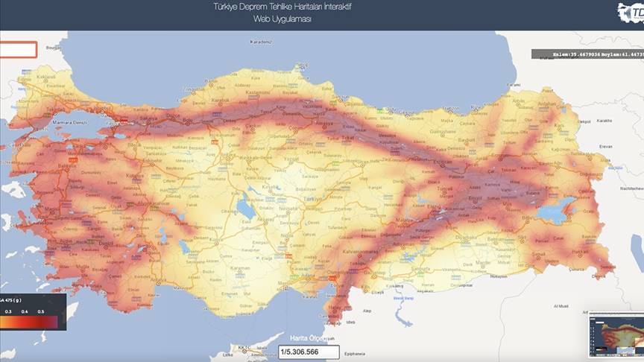
Task: Click the 'Hakkari' city label
Action: coord(581,251)
